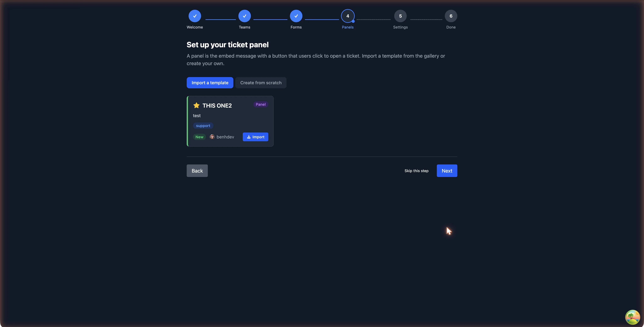The height and width of the screenshot is (327, 644).
Task: Click the card description "test"
Action: tap(197, 116)
